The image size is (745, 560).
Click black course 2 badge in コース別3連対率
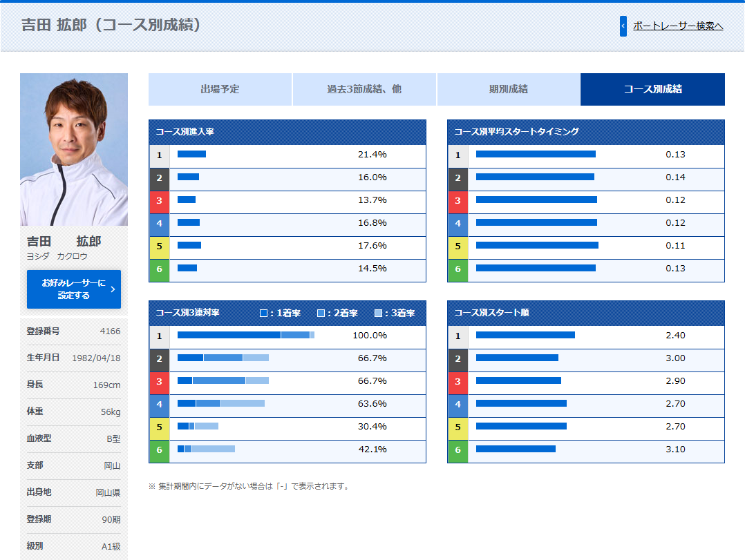160,359
